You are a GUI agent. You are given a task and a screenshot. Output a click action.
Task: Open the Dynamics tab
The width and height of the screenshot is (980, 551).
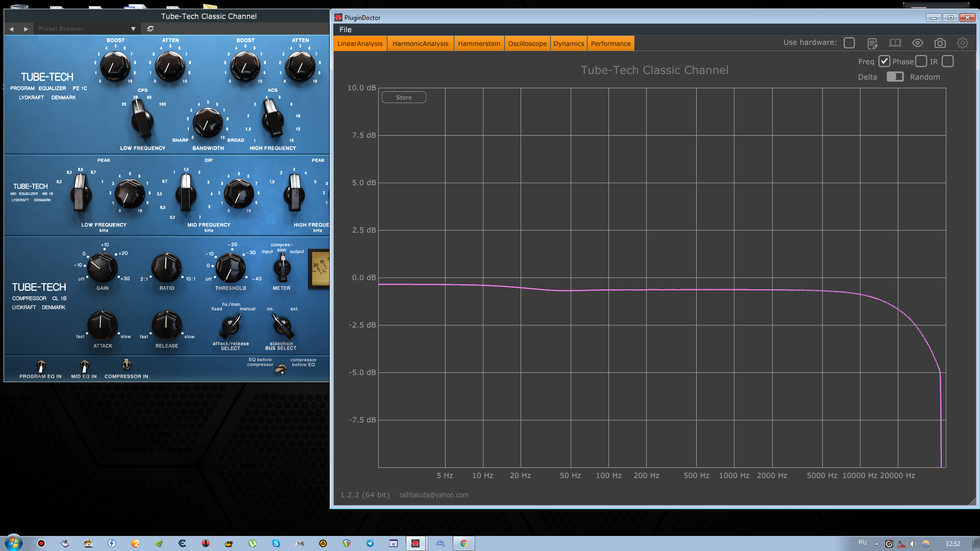coord(569,43)
